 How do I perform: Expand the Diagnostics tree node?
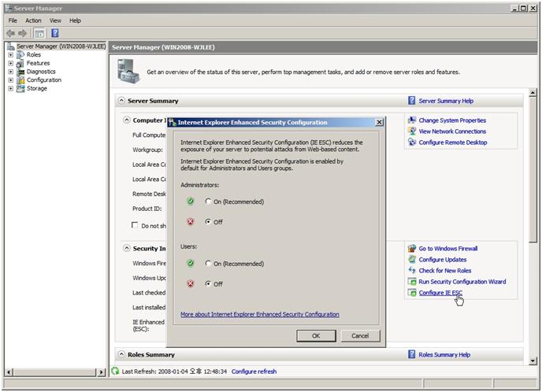tap(11, 72)
